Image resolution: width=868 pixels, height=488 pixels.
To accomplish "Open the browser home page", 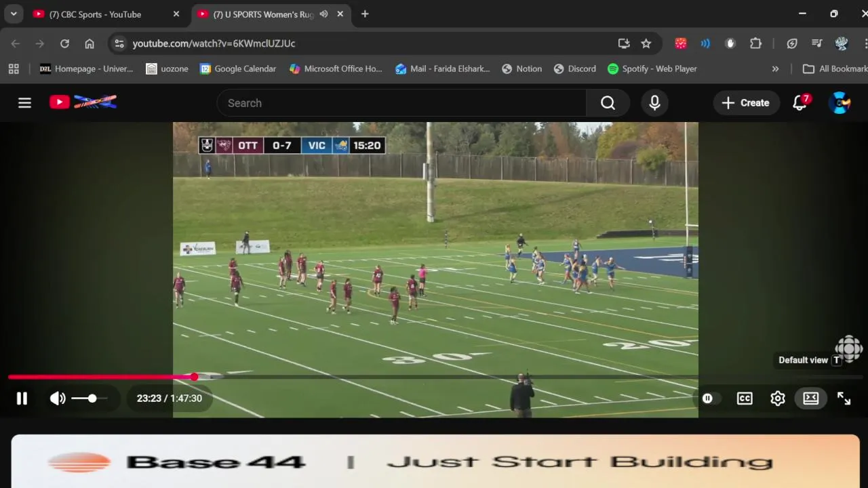I will 90,43.
